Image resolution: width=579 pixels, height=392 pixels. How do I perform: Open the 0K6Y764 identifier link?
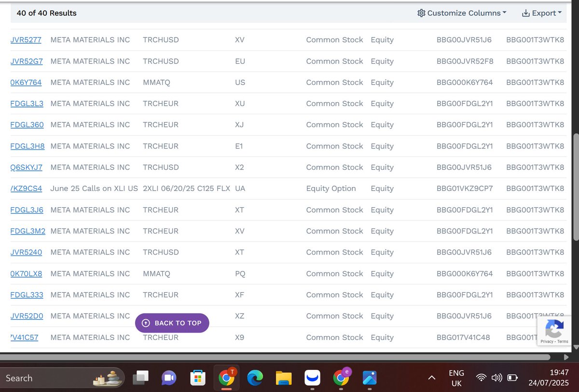point(26,82)
